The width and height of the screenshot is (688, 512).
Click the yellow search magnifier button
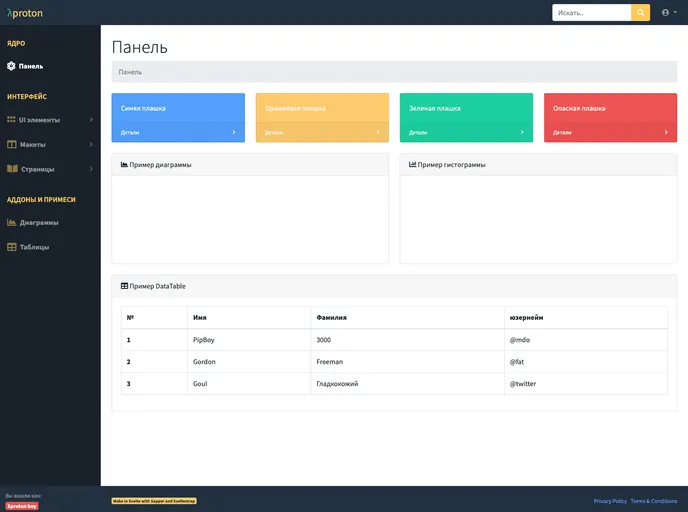pyautogui.click(x=640, y=13)
